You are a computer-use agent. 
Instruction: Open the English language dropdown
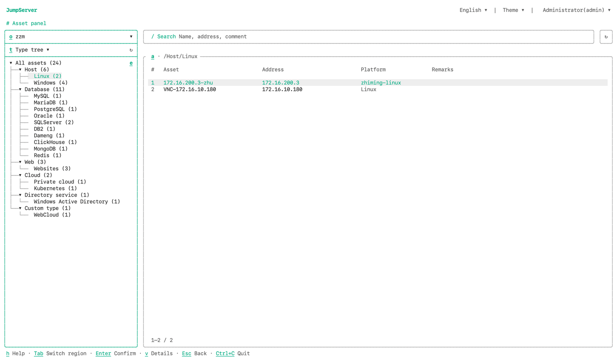(473, 10)
